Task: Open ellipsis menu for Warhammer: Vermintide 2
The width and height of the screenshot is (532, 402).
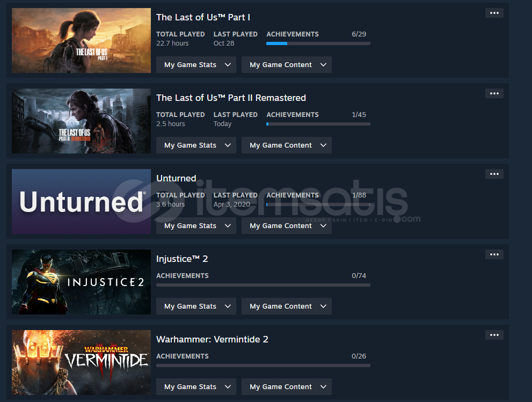Action: coord(494,335)
